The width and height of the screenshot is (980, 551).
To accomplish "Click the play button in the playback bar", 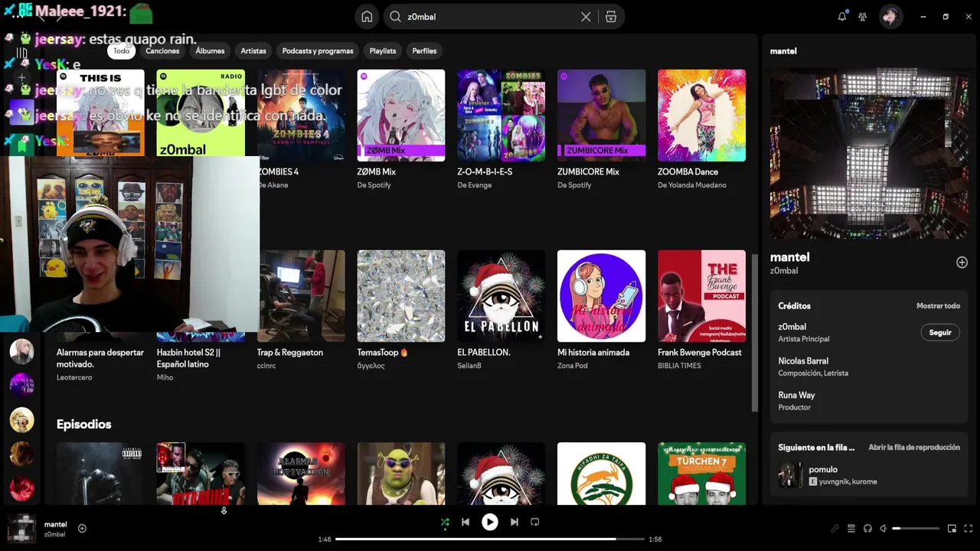I will click(x=490, y=522).
